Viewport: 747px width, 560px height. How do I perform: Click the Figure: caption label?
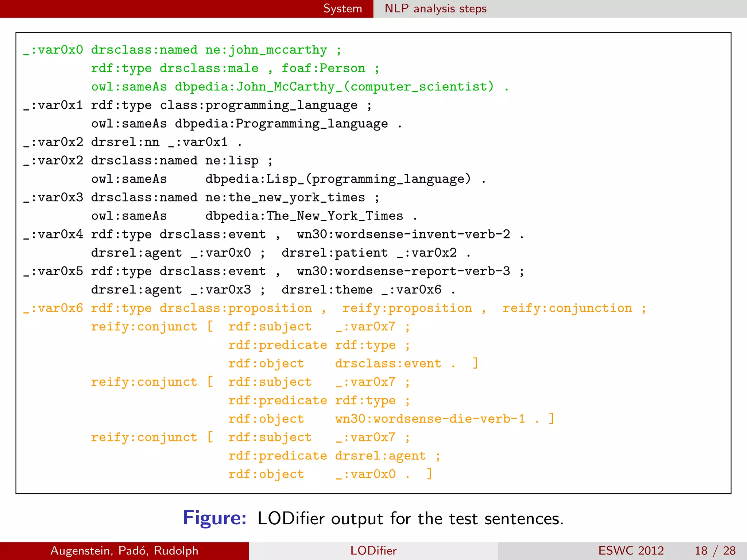coord(215,518)
